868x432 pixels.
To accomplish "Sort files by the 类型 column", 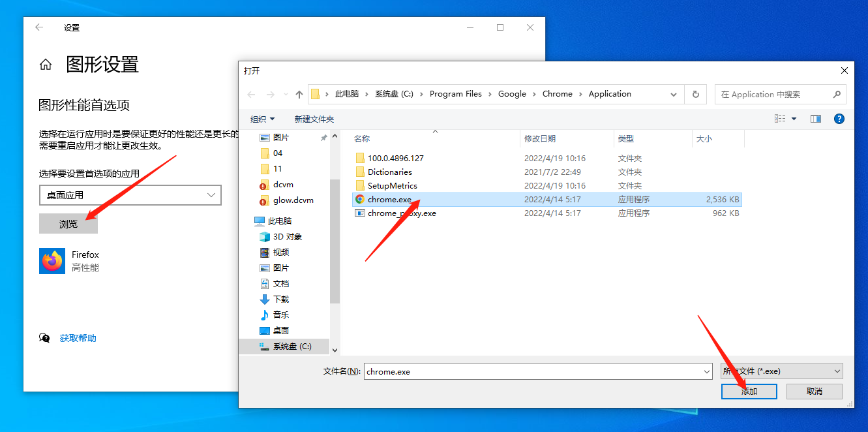I will tap(626, 139).
